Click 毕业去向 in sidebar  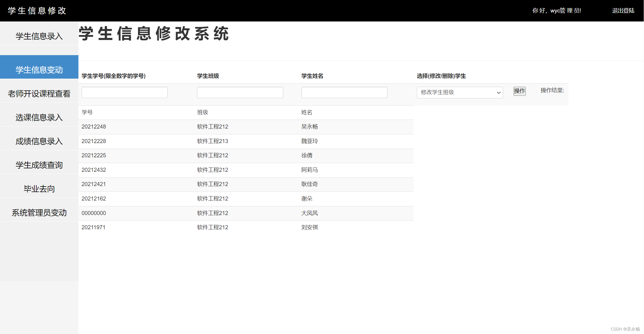[39, 189]
